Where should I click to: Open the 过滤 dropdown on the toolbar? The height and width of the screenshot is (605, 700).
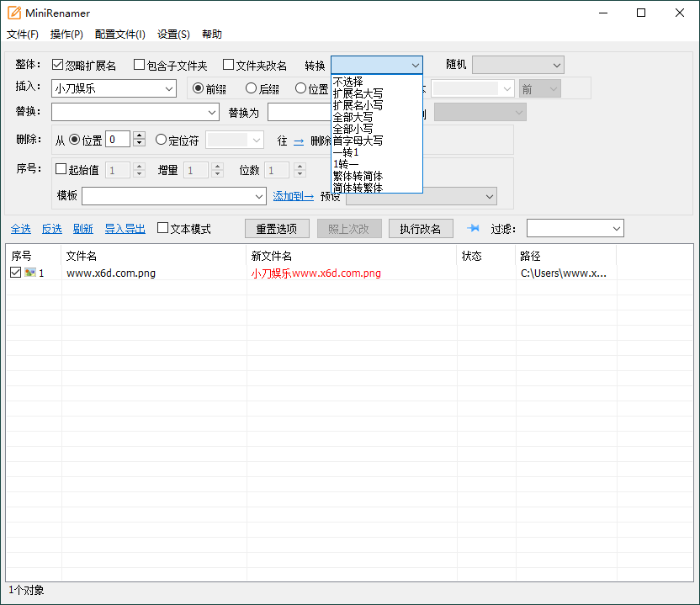[x=574, y=228]
